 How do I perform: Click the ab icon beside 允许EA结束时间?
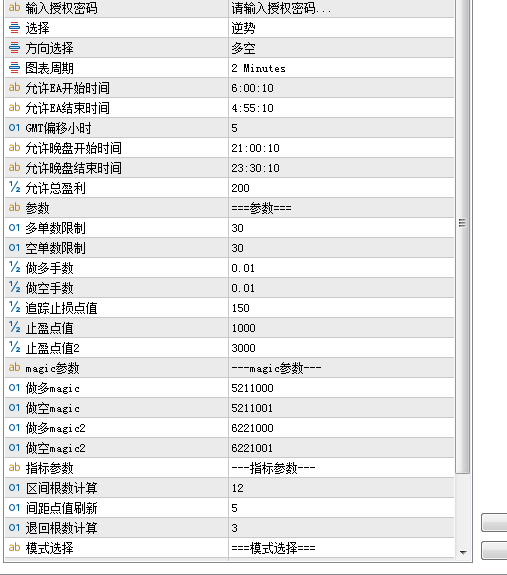pos(14,108)
